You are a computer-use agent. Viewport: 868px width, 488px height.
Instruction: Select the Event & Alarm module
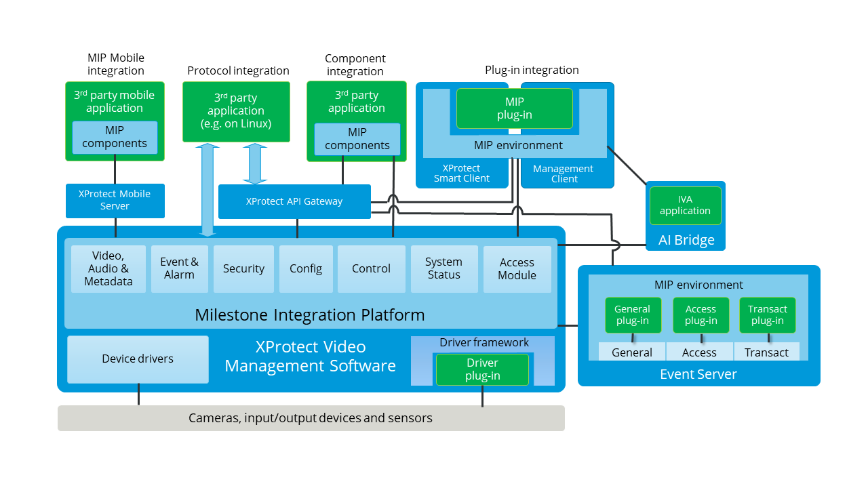(x=179, y=269)
